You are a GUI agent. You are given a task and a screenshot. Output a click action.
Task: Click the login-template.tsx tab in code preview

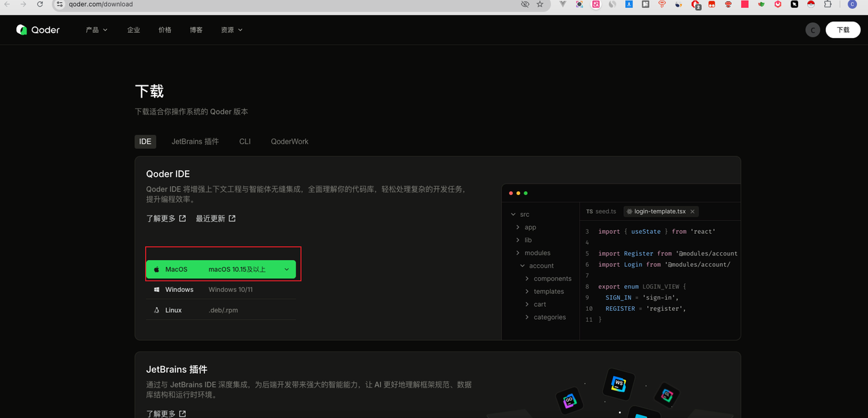click(661, 211)
